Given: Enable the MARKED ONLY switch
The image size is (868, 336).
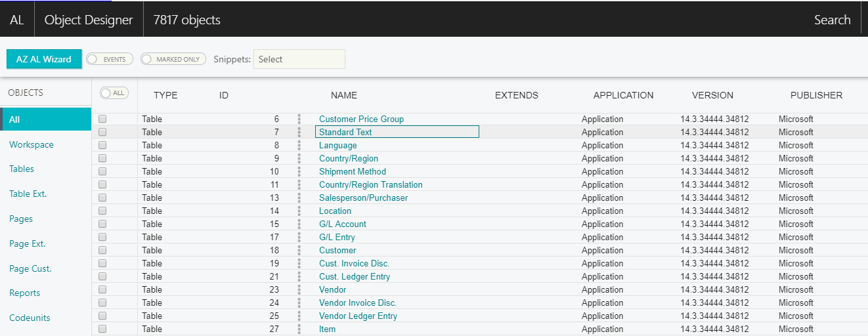Looking at the screenshot, I should (x=173, y=59).
